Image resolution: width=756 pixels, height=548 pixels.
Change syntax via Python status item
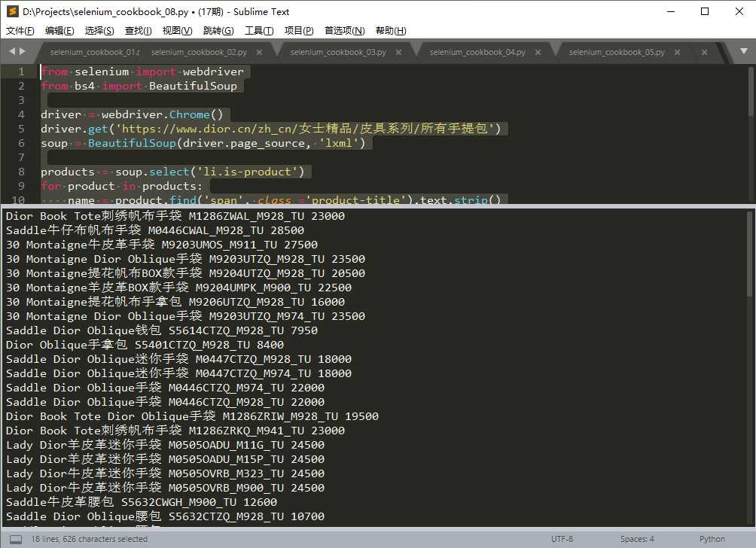click(x=712, y=539)
